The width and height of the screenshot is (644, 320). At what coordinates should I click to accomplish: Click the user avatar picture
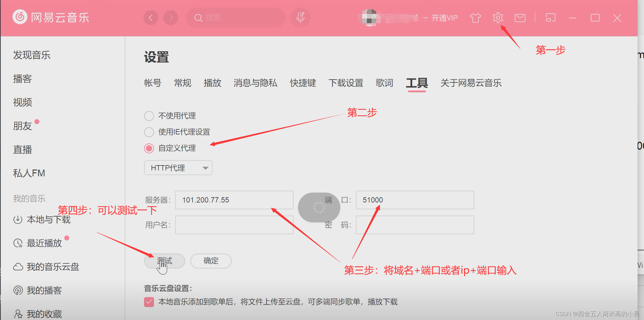pos(369,18)
